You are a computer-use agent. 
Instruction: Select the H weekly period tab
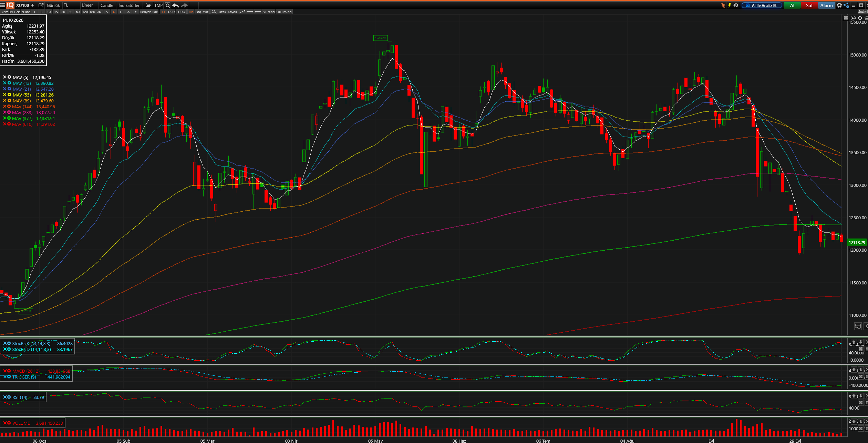[121, 12]
